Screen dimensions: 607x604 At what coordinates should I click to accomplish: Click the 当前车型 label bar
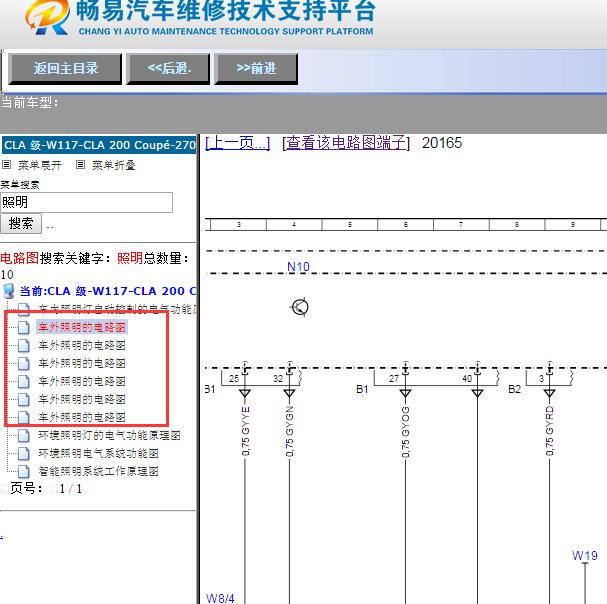click(304, 114)
